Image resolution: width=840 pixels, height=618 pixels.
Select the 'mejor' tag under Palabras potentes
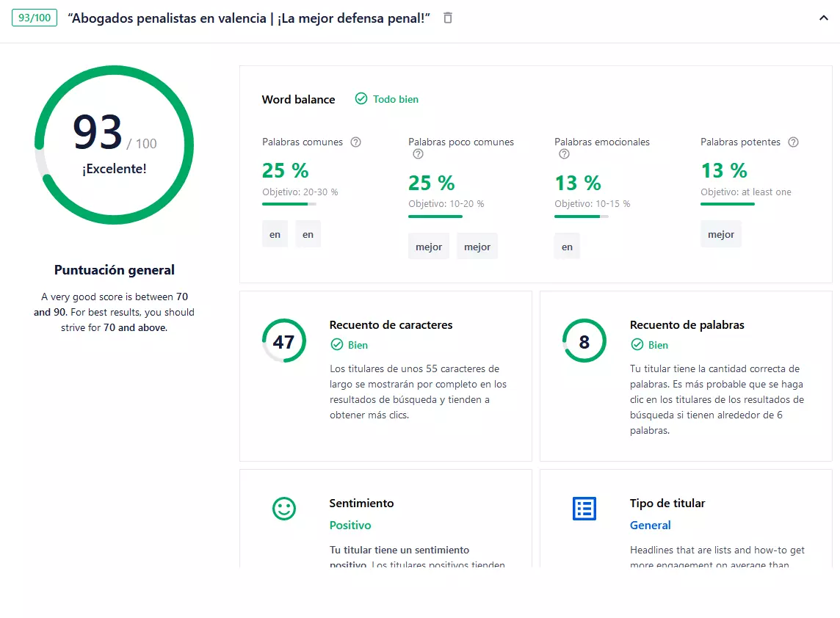[x=721, y=234]
